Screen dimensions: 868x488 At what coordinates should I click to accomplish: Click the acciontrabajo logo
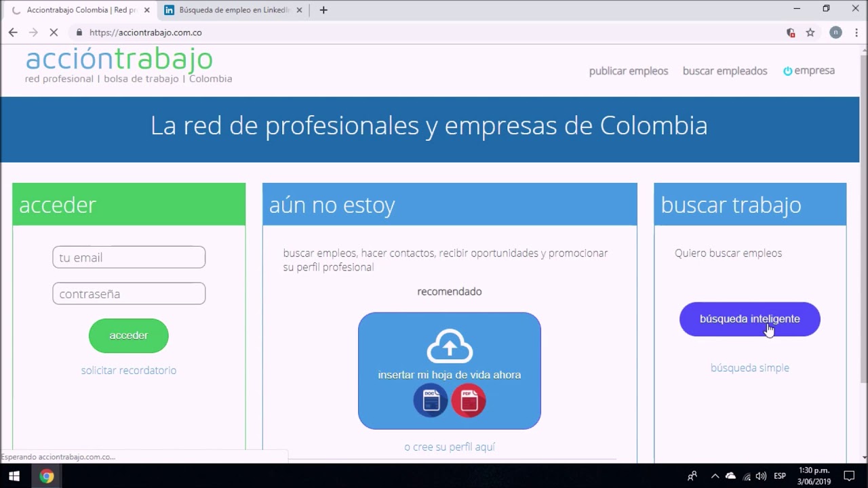point(119,60)
